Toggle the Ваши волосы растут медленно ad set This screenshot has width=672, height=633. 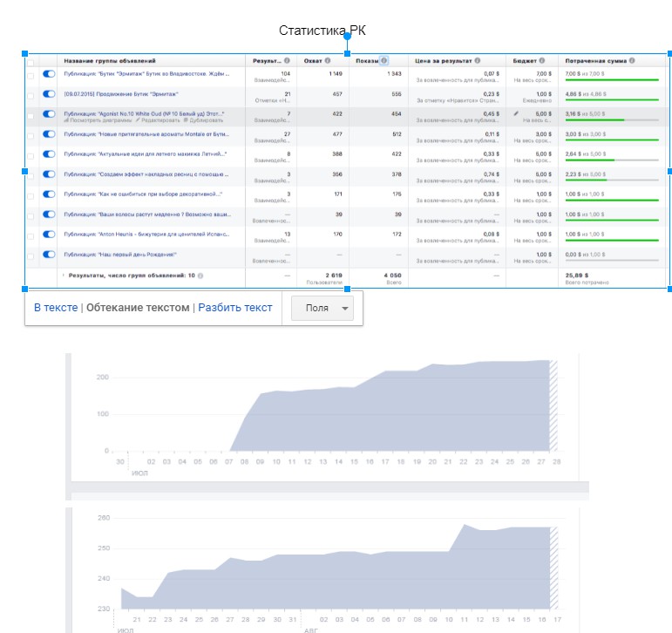[49, 214]
